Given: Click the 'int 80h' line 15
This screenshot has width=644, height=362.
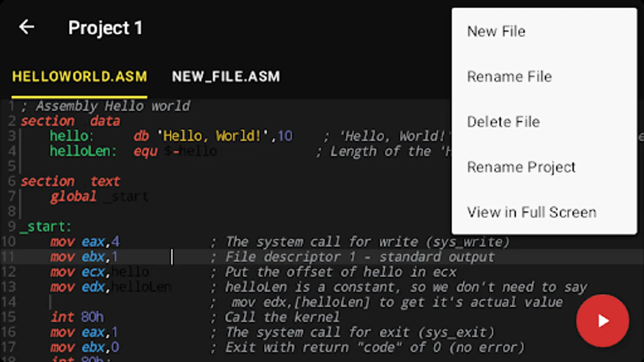Looking at the screenshot, I should pos(77,317).
